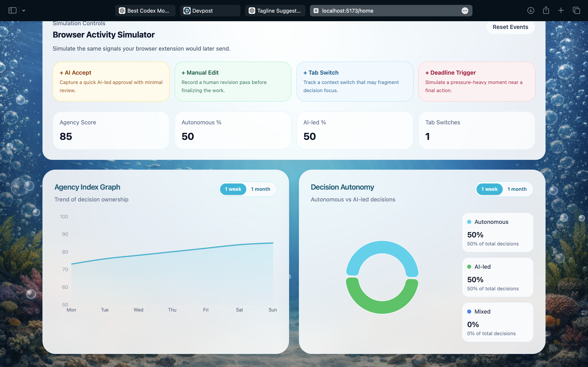The width and height of the screenshot is (588, 367).
Task: Select 1 month on the Agency Index Graph
Action: 261,189
